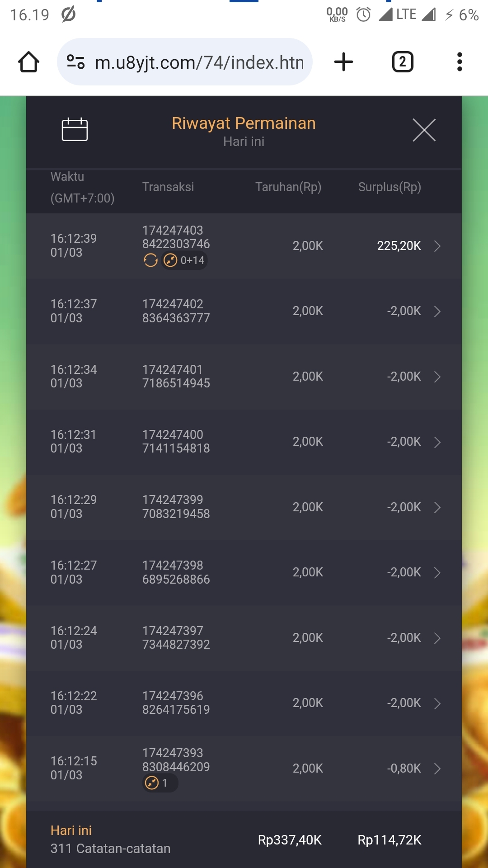This screenshot has height=868, width=488.
Task: Tap the respin icon on the 16:12:39 row
Action: (150, 260)
